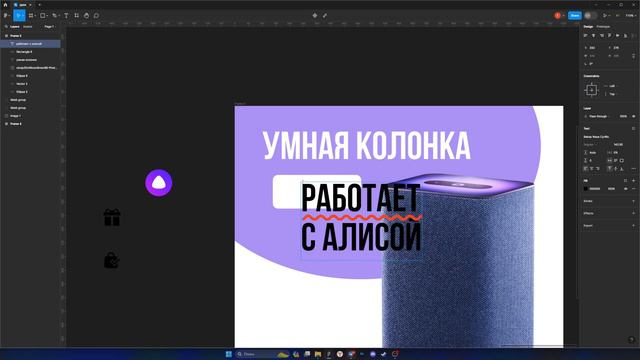Set text vertical align top
This screenshot has width=640, height=360.
(610, 169)
